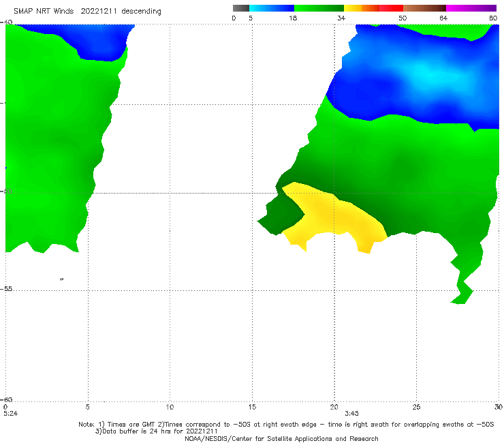Click the magenta-purple segment of the color bar
504x443 pixels.
click(x=471, y=8)
